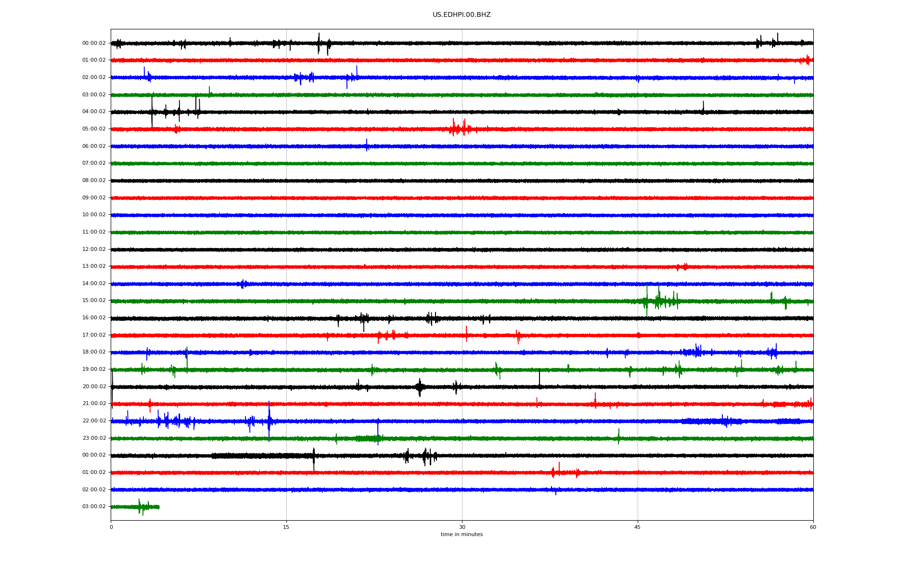Select the x-axis label 'time in minutes'
924x578 pixels.
pyautogui.click(x=462, y=534)
